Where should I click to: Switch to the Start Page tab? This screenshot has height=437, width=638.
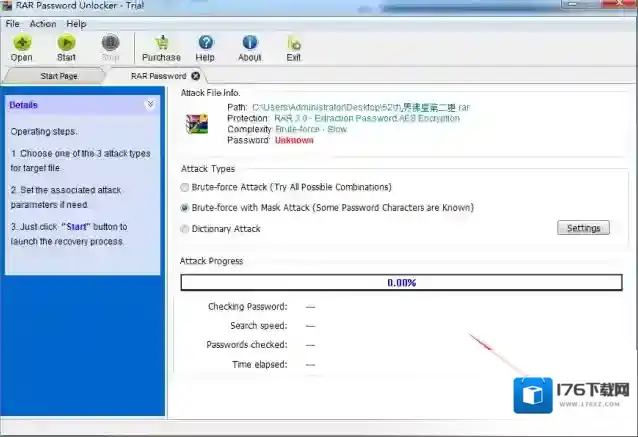[58, 76]
